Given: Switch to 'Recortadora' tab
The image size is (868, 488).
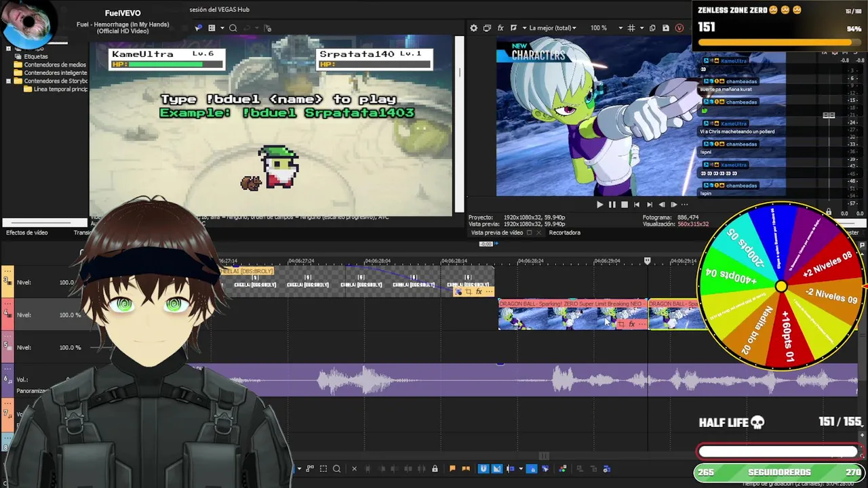Looking at the screenshot, I should click(x=564, y=232).
